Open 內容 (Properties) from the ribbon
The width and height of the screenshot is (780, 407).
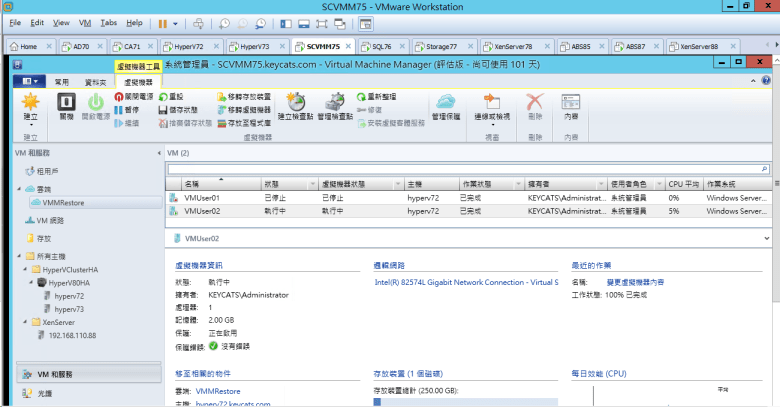571,102
